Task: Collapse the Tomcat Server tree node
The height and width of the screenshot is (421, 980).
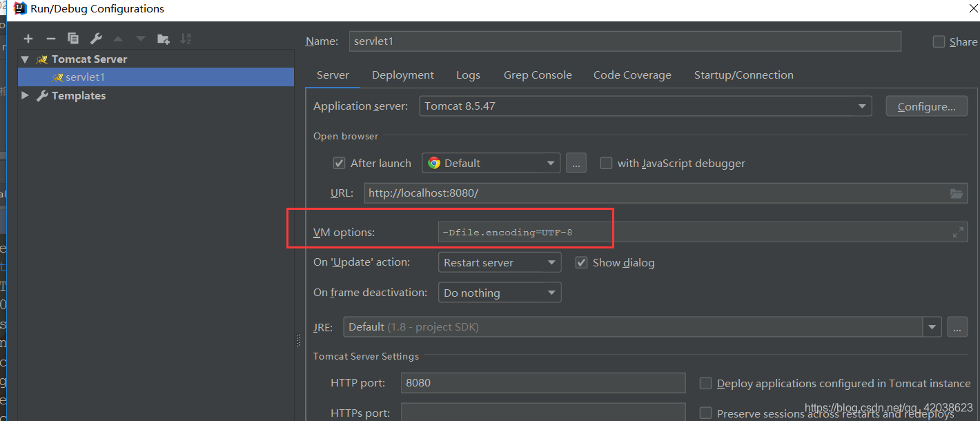Action: tap(26, 59)
